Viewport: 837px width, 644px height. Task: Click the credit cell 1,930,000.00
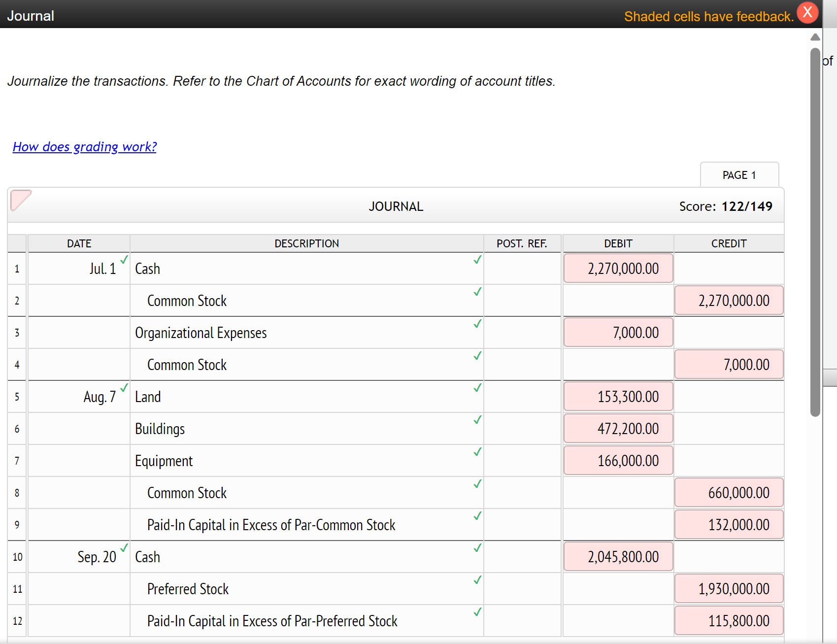[729, 589]
